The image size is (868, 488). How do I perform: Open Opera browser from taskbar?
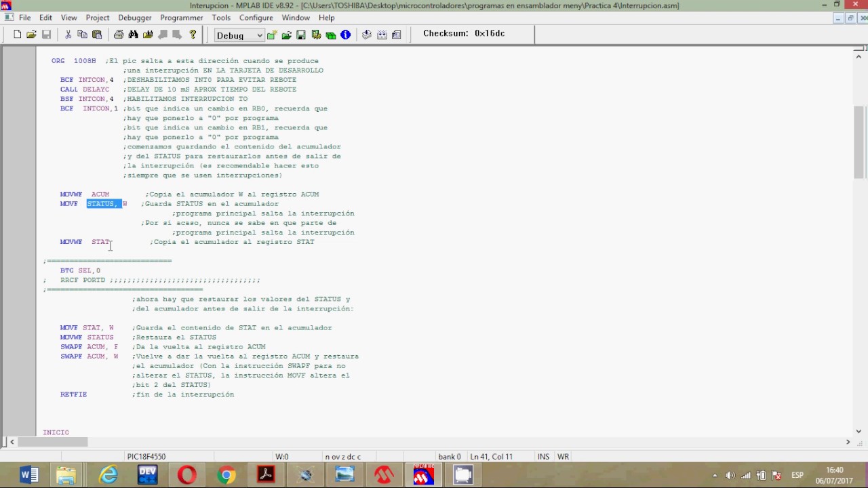pyautogui.click(x=187, y=474)
